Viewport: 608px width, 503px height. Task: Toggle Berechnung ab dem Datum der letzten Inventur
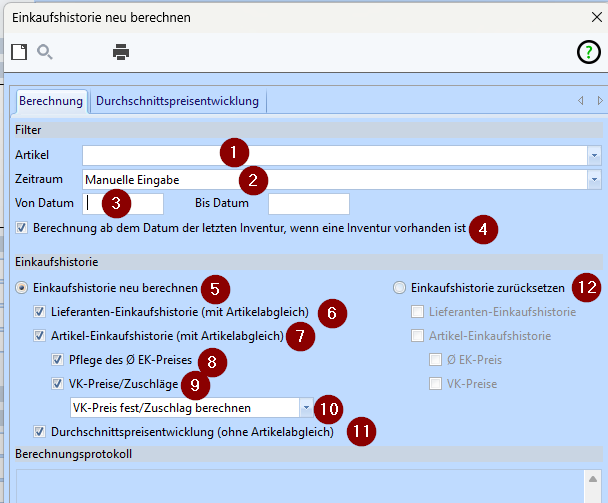23,228
